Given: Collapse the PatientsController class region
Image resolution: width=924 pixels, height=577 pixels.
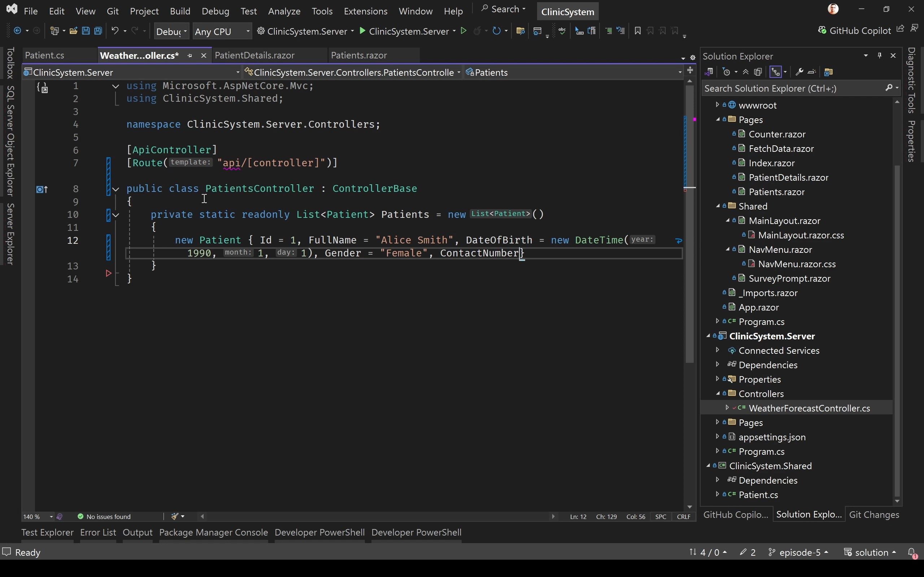Looking at the screenshot, I should pyautogui.click(x=116, y=189).
